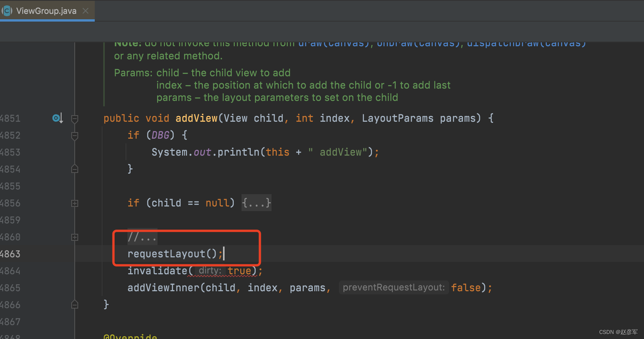Click the dirty: parameter hint
This screenshot has width=644, height=339.
tap(210, 270)
